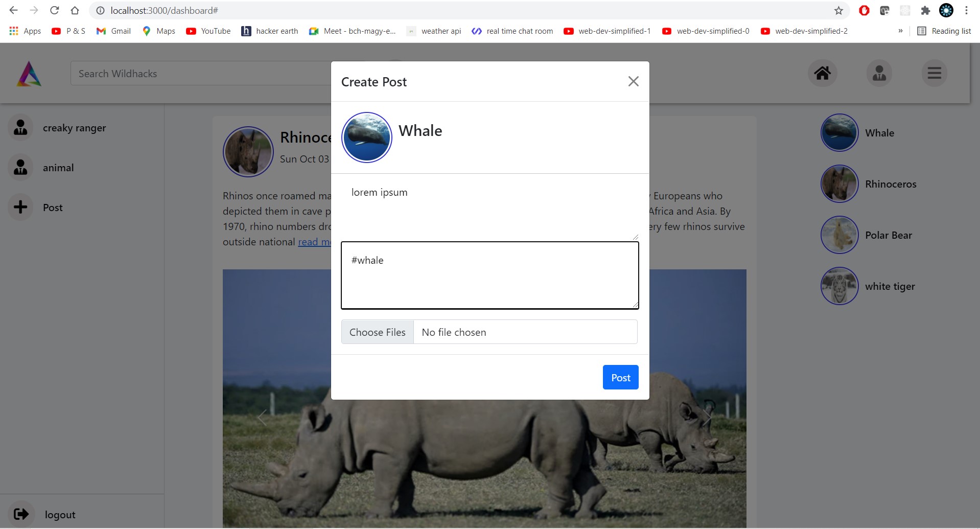Click the animal user icon
980x529 pixels.
(x=20, y=167)
